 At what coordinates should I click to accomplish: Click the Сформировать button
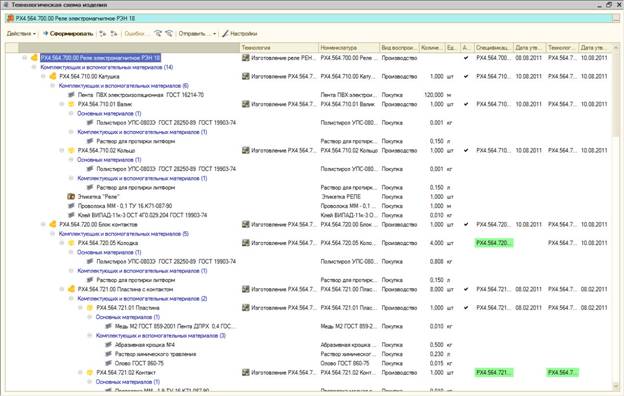[x=68, y=34]
